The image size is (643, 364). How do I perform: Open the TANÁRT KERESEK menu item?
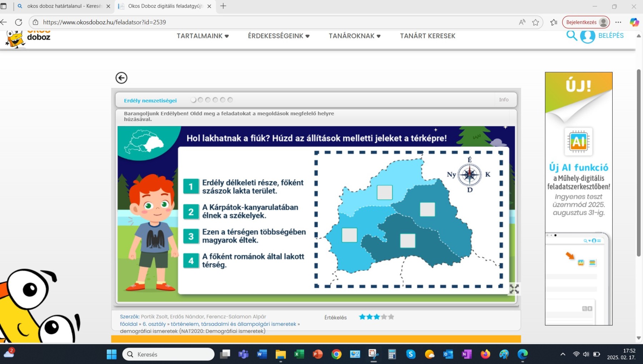tap(428, 36)
